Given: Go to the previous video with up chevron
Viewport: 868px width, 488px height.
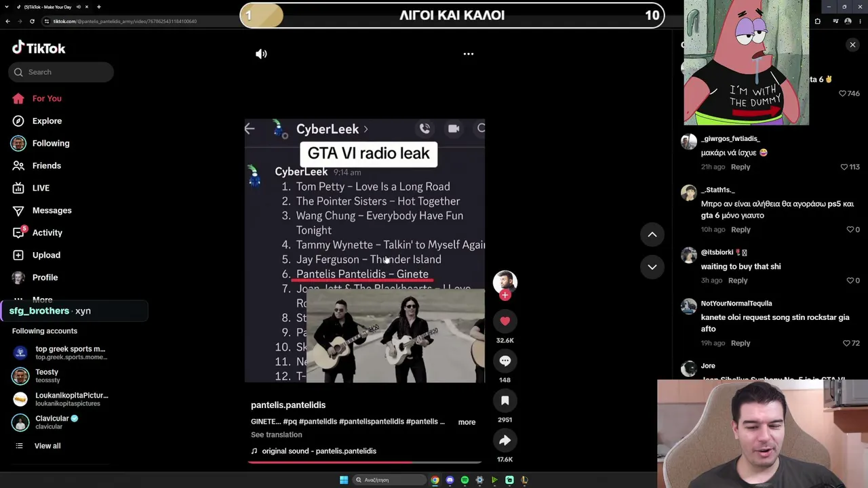Looking at the screenshot, I should coord(652,235).
